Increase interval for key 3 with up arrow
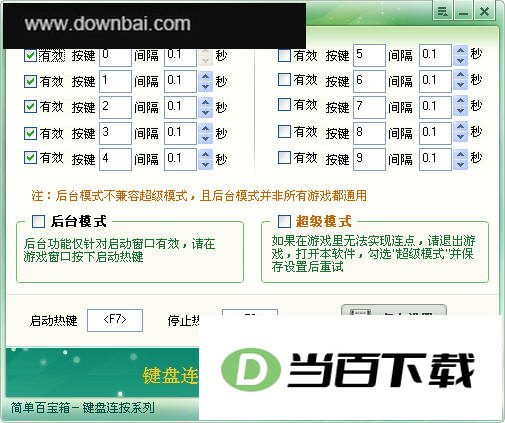The height and width of the screenshot is (423, 505). 206,129
